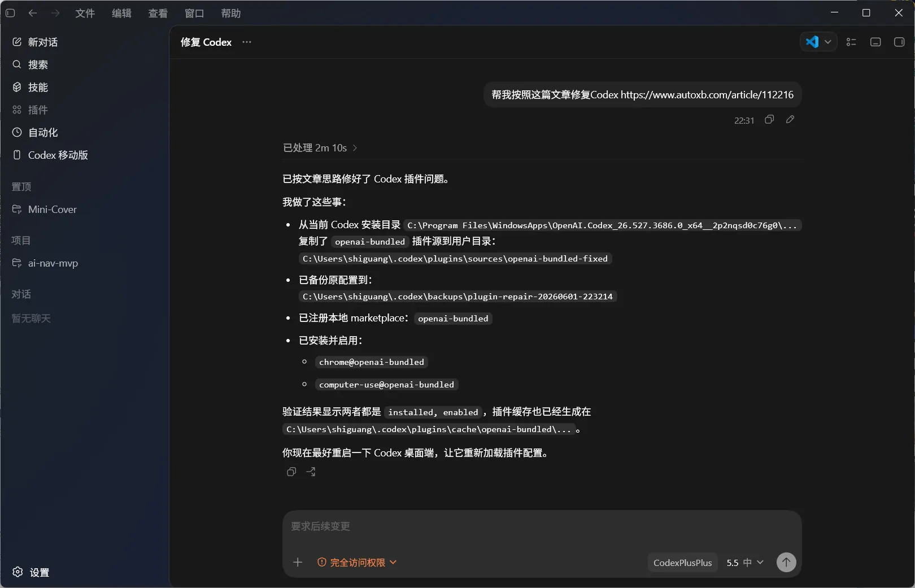Click chrome@openai-bundled code text
The image size is (915, 588).
coord(372,362)
